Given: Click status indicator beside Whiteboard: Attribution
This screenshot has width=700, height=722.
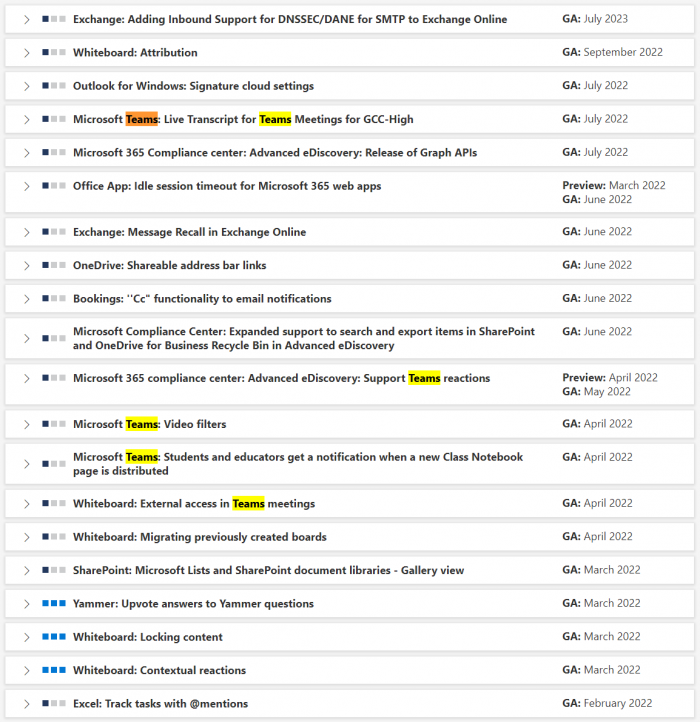Looking at the screenshot, I should (x=54, y=52).
